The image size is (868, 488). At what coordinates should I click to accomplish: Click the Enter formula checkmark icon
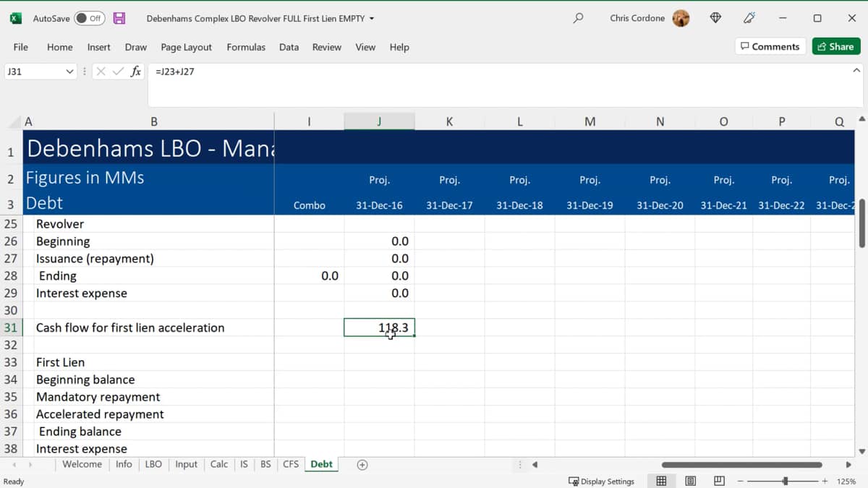coord(118,72)
